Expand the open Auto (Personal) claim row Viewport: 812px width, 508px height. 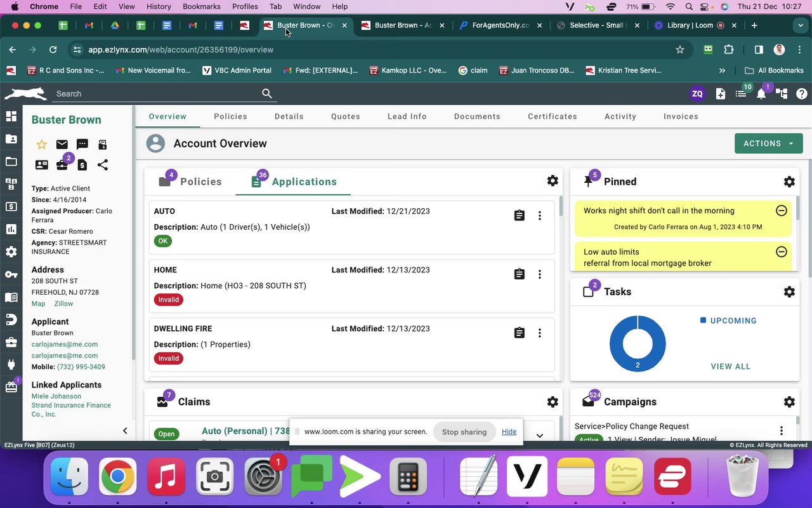(x=540, y=436)
